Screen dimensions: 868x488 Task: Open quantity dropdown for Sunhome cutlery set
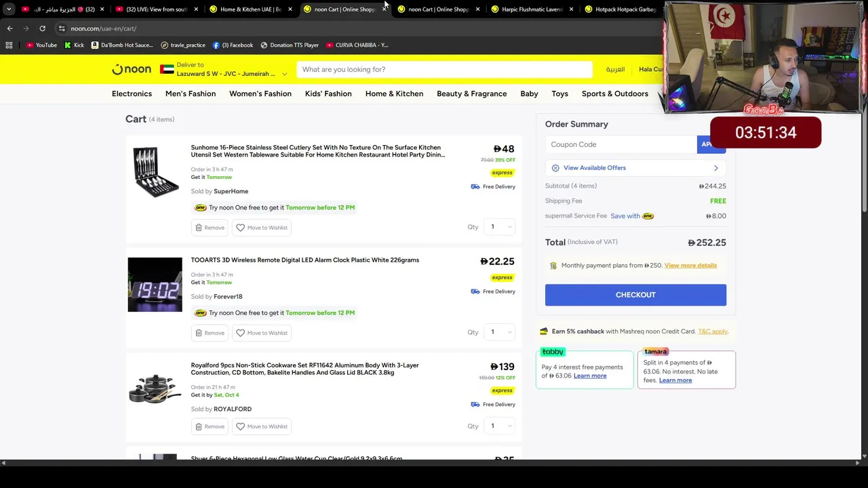tap(500, 227)
